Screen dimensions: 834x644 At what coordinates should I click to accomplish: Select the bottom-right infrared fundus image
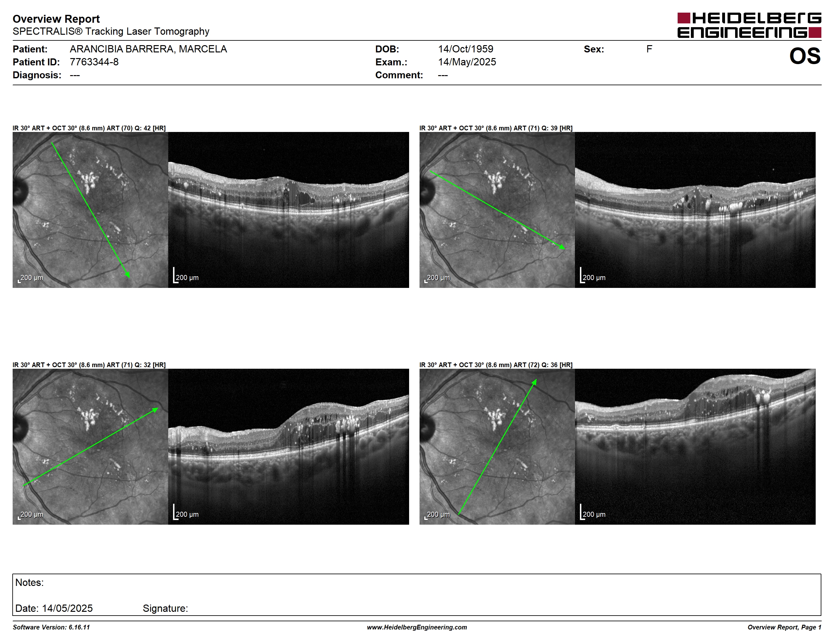click(x=497, y=446)
